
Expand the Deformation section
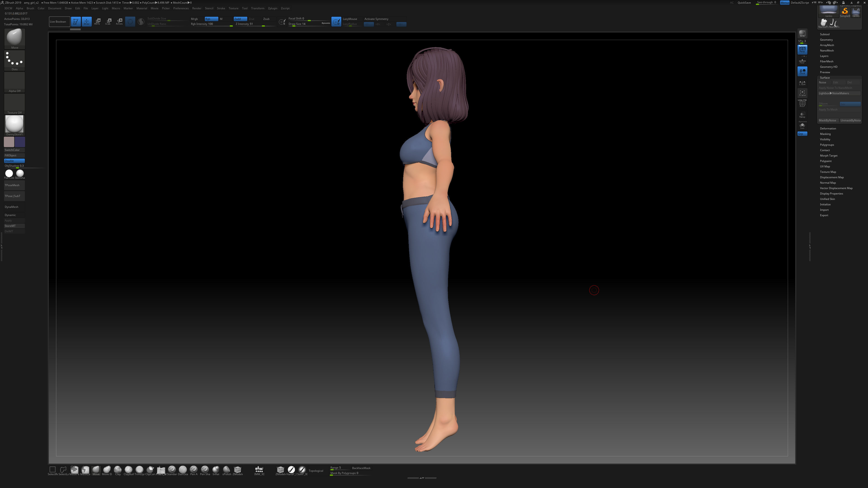tap(828, 128)
